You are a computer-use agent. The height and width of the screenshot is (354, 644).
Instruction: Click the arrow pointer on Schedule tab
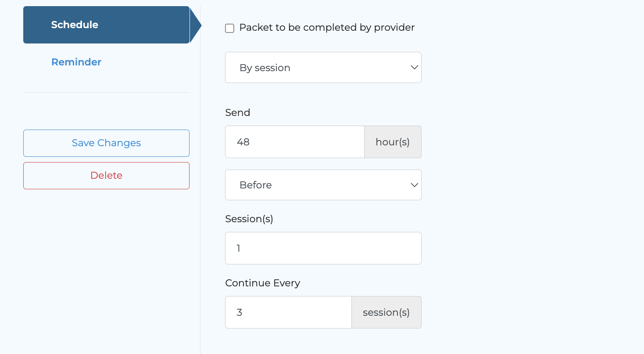coord(196,25)
